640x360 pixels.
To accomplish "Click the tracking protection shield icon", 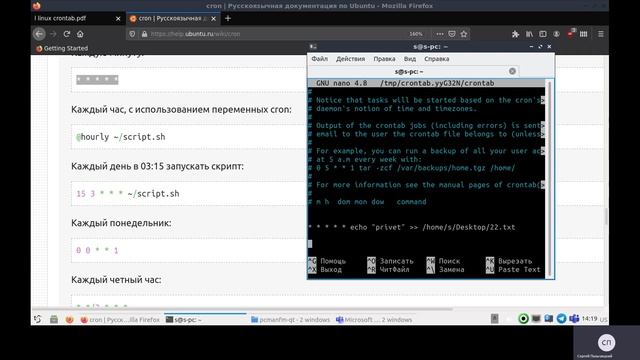I will (132, 34).
